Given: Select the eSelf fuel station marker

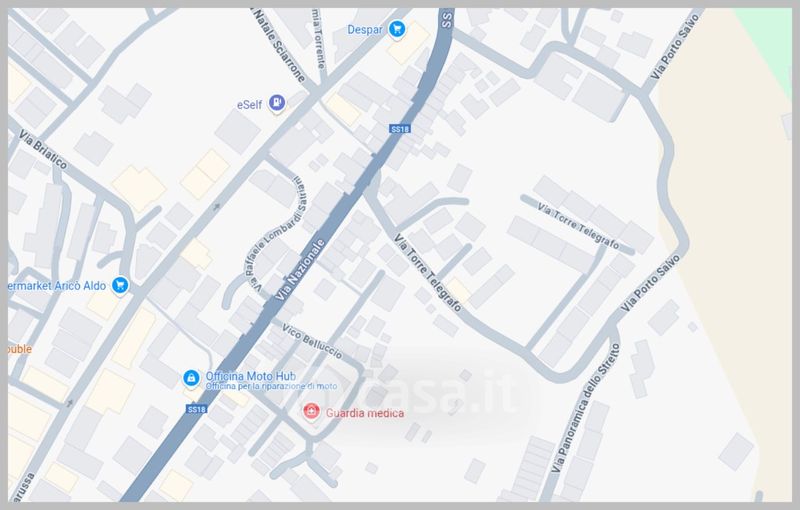Looking at the screenshot, I should point(277,104).
